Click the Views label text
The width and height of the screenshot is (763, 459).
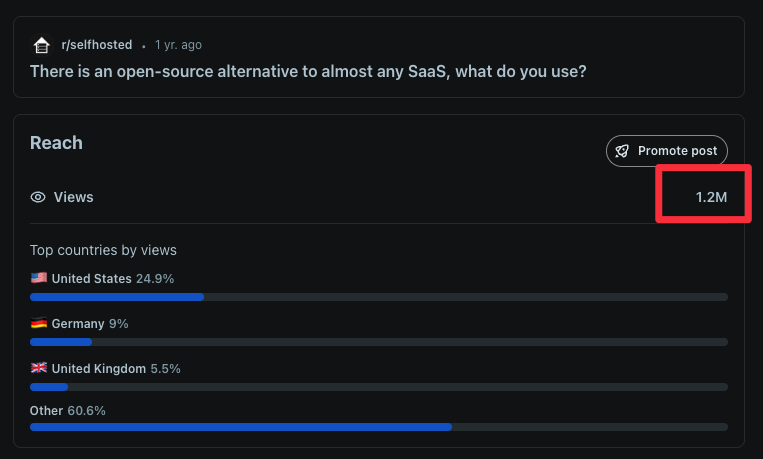click(x=73, y=197)
